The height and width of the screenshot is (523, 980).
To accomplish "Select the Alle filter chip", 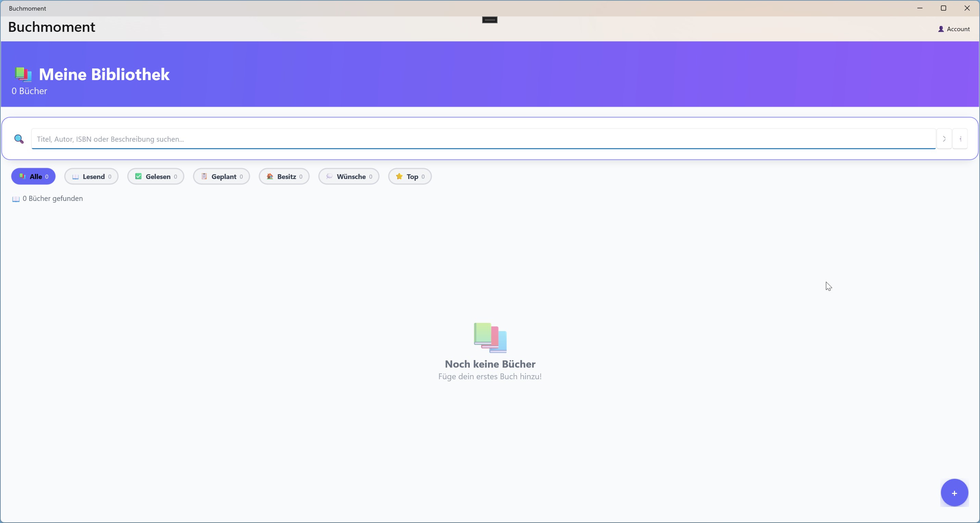I will tap(34, 177).
